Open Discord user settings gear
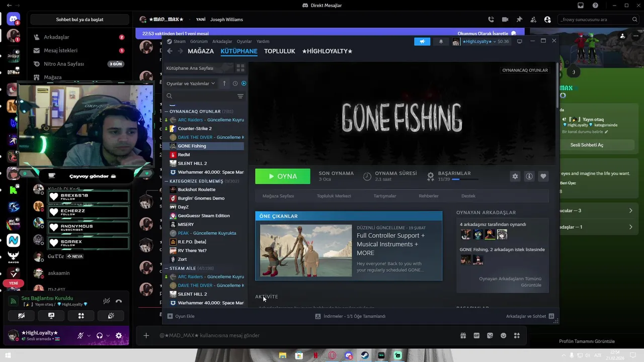 click(x=119, y=335)
